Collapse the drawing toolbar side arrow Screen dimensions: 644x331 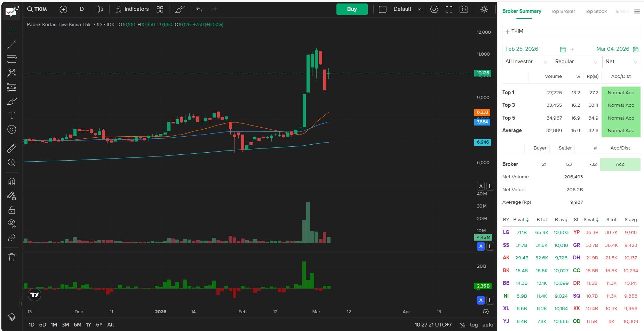[x=21, y=304]
